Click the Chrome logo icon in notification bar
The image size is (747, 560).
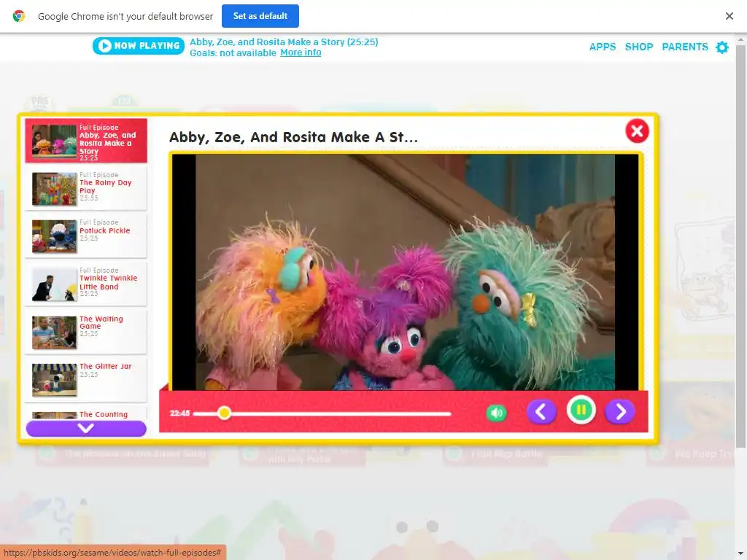(18, 16)
